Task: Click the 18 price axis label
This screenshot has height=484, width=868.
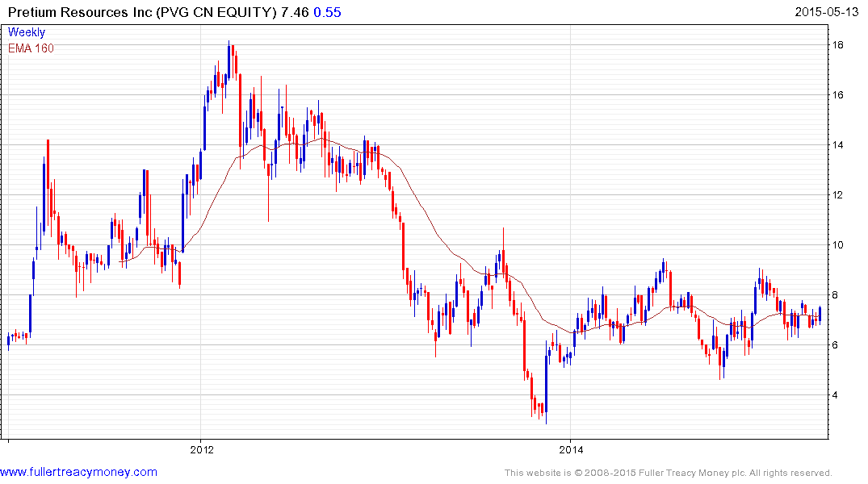Action: point(837,45)
